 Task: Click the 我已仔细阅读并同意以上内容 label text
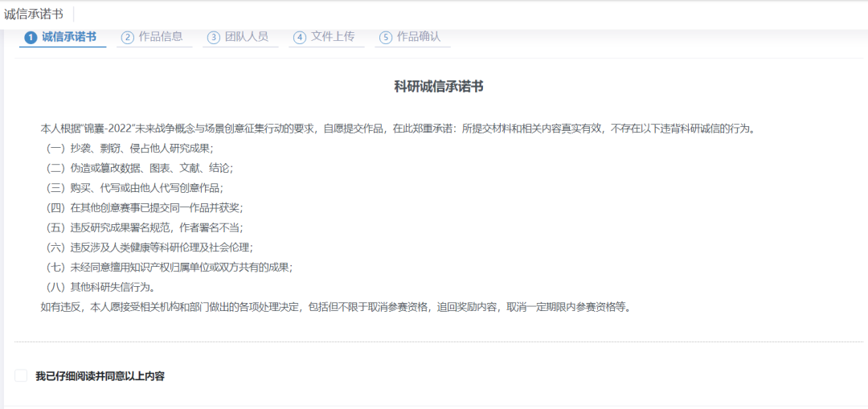point(100,376)
